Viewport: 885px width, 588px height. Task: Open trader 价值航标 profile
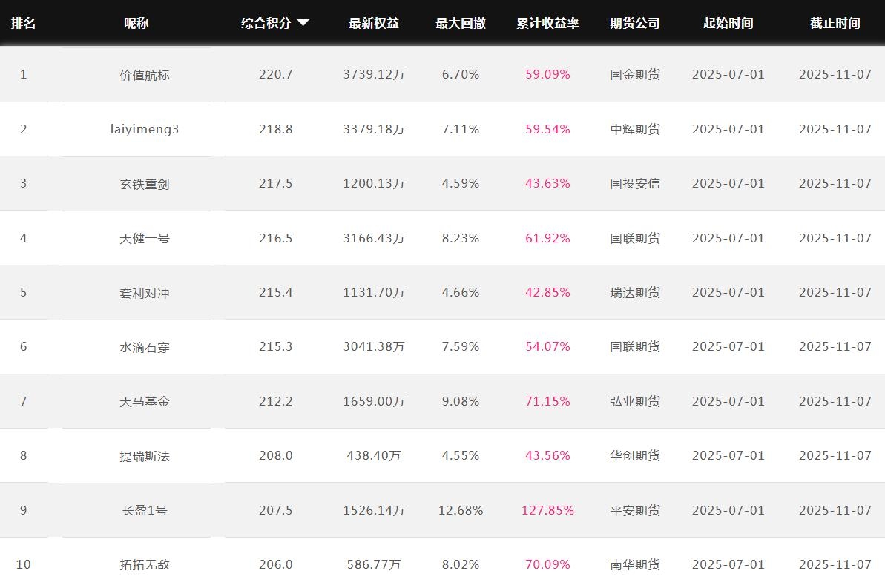(x=145, y=75)
